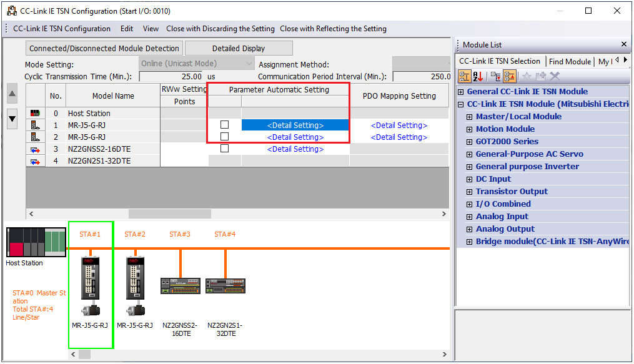Enable parameter automatic setting for NZ2GNSS2-16DTE
Viewport: 634px width, 364px height.
pyautogui.click(x=224, y=149)
